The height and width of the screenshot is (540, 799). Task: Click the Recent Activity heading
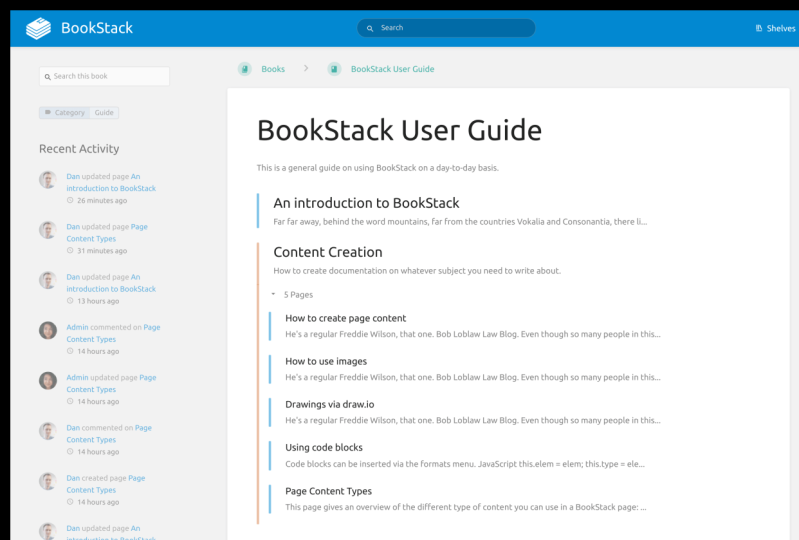(79, 149)
